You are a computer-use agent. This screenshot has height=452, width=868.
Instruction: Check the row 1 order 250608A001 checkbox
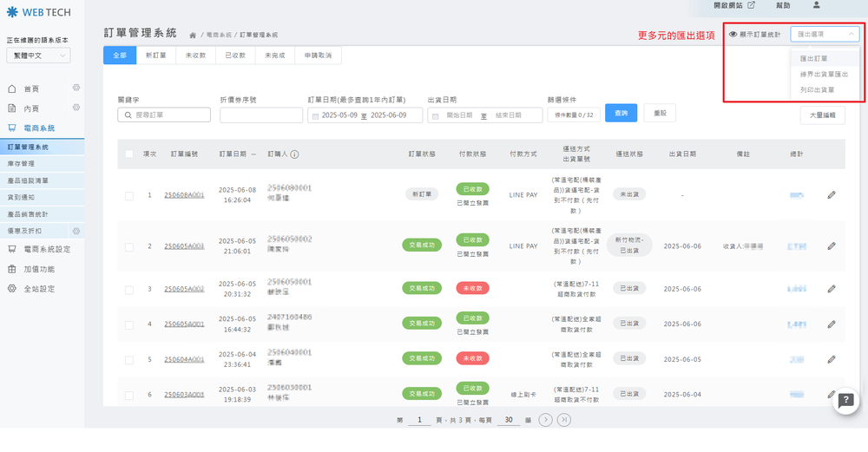[129, 196]
